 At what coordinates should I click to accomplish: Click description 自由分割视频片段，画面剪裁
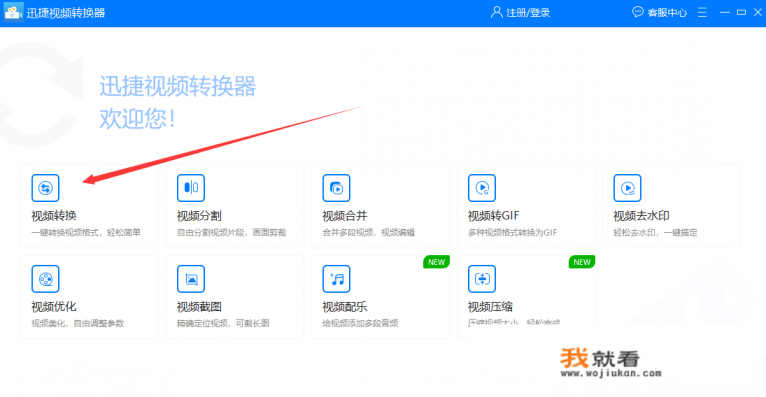231,232
